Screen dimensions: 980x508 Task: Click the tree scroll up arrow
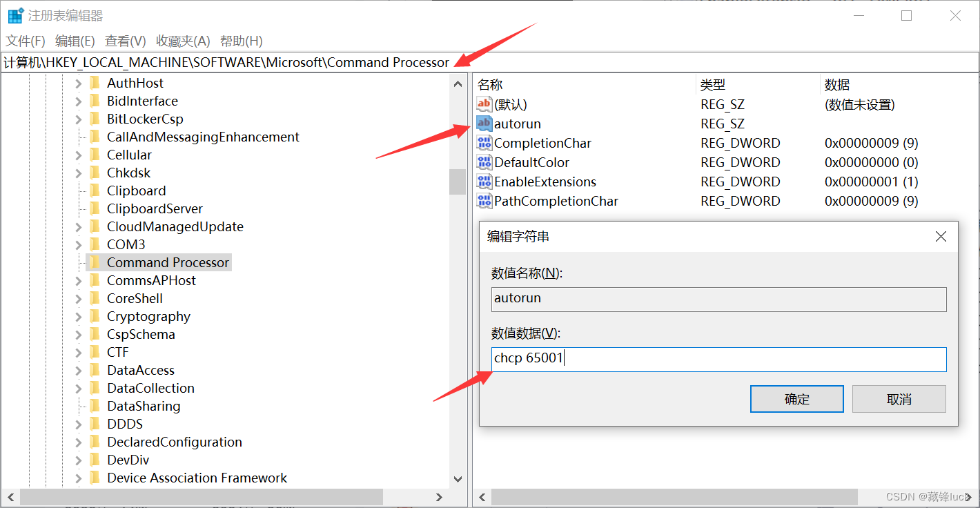tap(458, 84)
